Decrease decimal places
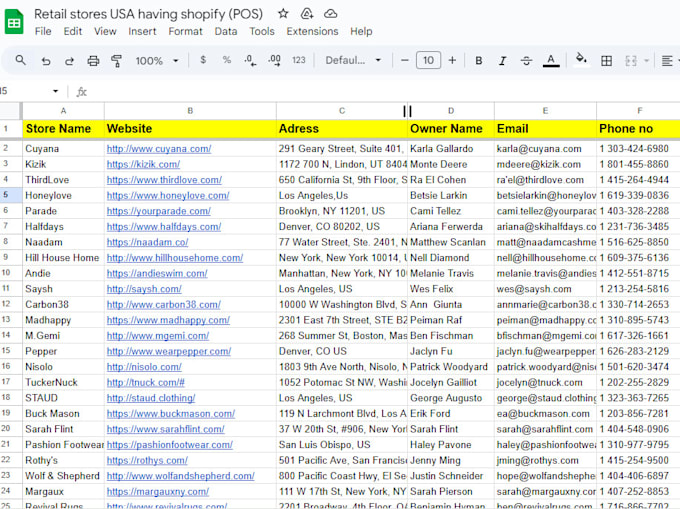The width and height of the screenshot is (680, 509). [250, 60]
